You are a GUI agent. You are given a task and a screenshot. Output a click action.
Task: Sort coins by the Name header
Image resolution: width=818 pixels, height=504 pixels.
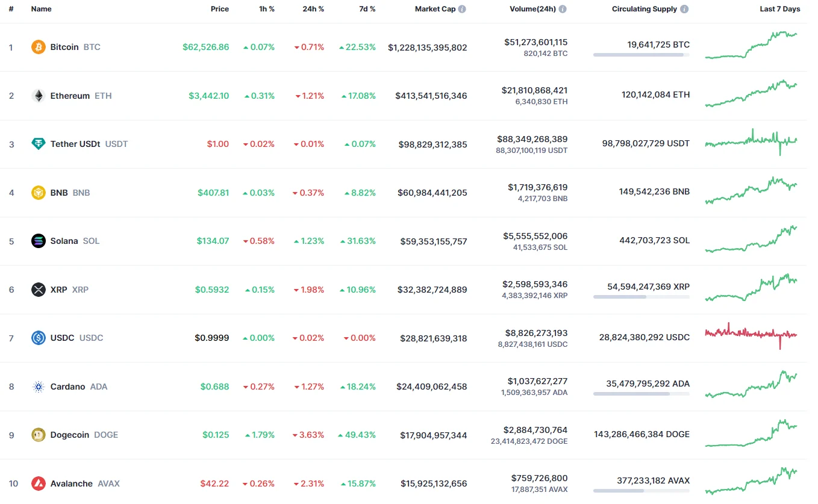[x=41, y=9]
